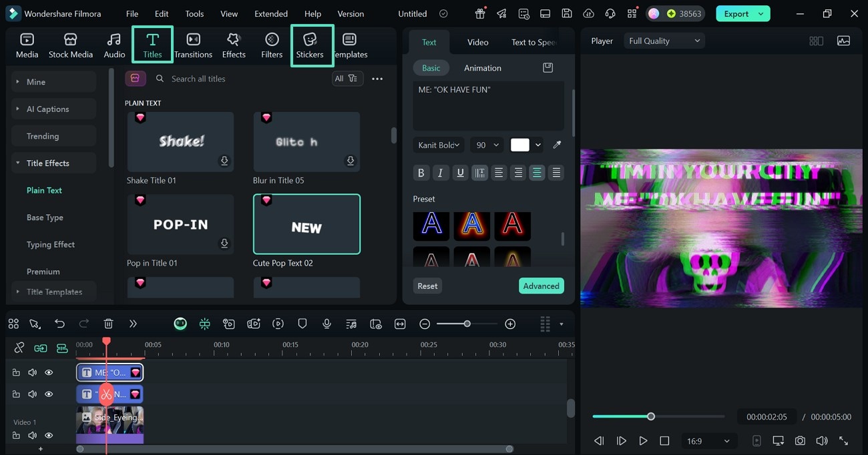Expand the AI Captions category
868x455 pixels.
pos(53,109)
